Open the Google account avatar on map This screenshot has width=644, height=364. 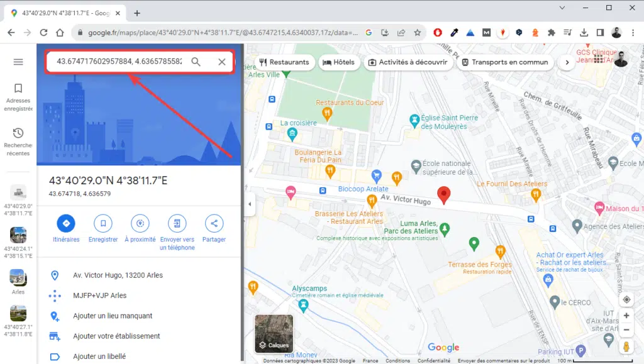(x=621, y=60)
